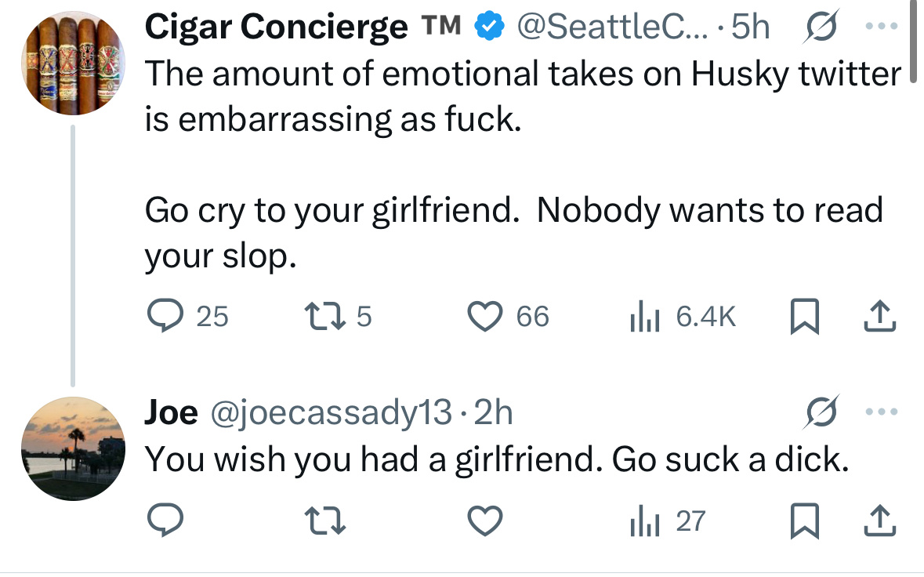Viewport: 924px width, 577px height.
Task: Bookmark the Cigar Concierge tweet
Action: pos(803,316)
